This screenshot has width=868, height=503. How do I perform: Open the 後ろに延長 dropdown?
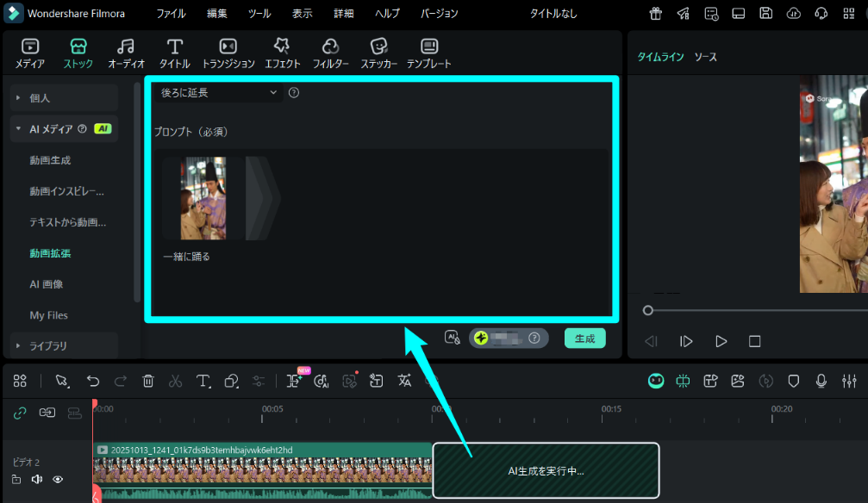[217, 91]
